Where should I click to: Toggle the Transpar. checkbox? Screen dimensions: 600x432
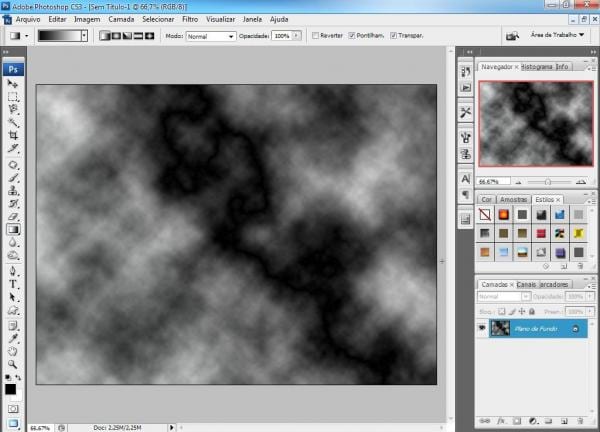coord(393,36)
